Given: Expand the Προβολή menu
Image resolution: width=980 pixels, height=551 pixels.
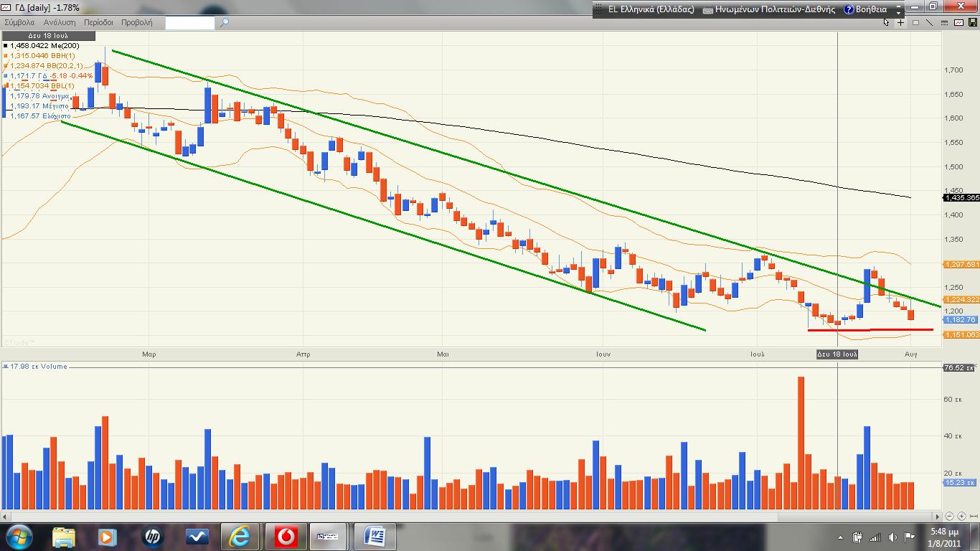Looking at the screenshot, I should (x=136, y=22).
